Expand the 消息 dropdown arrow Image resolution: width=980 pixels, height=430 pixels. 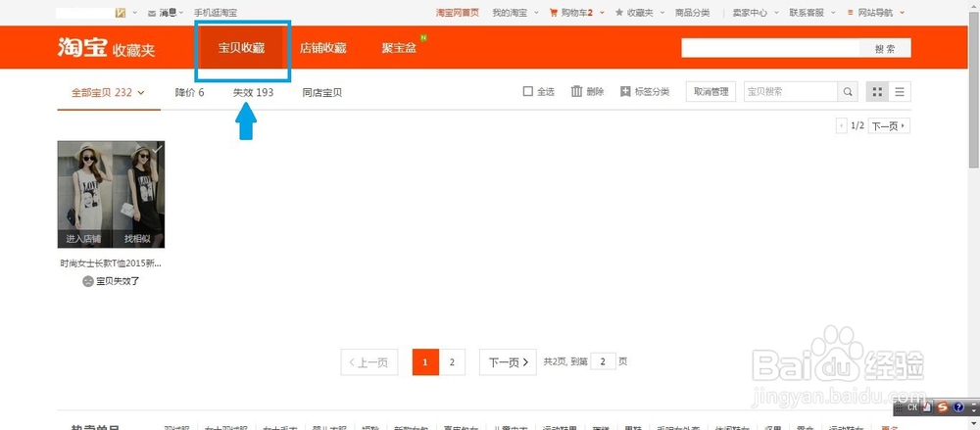point(181,13)
